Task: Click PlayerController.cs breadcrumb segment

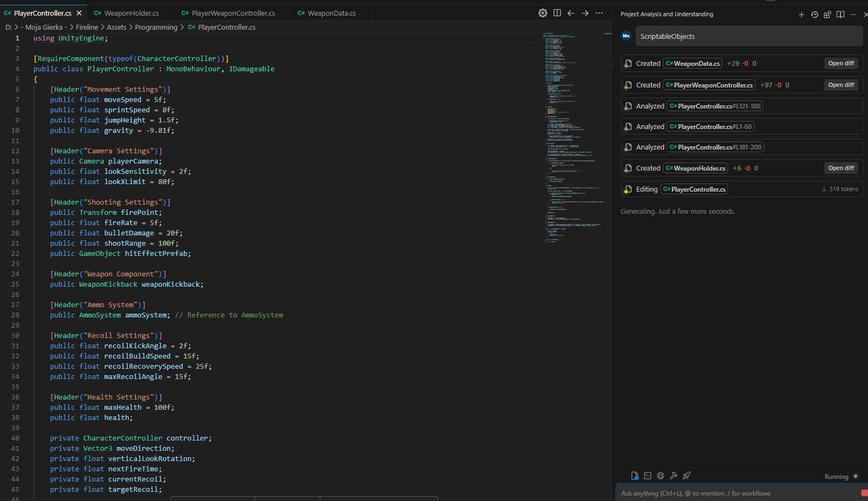Action: pyautogui.click(x=222, y=27)
